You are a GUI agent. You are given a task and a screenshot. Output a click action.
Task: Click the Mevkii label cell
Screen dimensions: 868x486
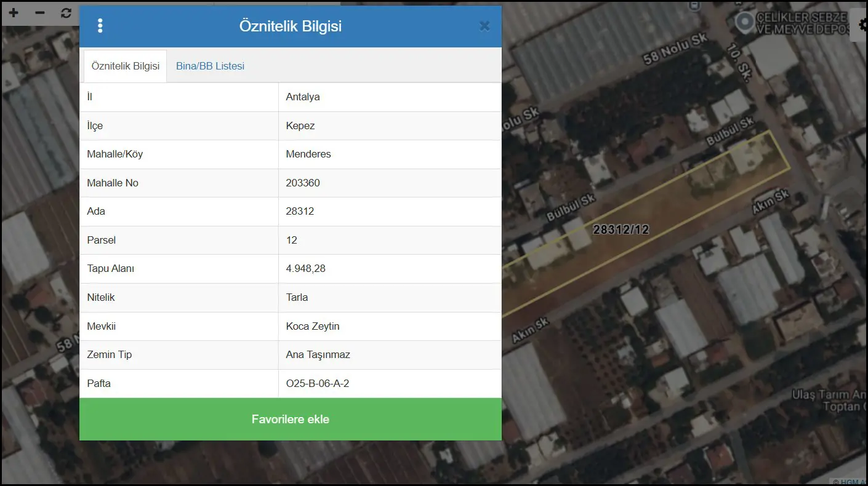[179, 326]
